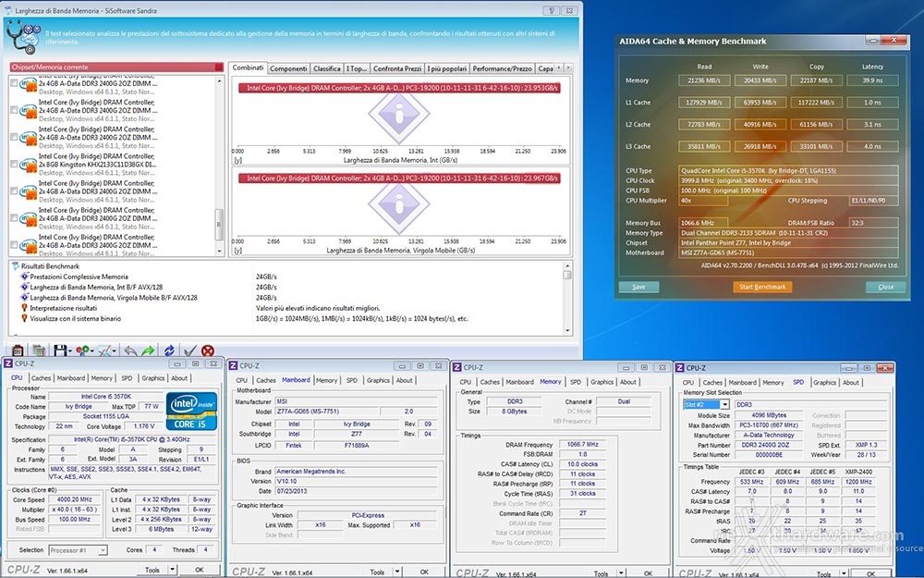
Task: Click OK in the CPU-Z CPU window
Action: (x=200, y=570)
